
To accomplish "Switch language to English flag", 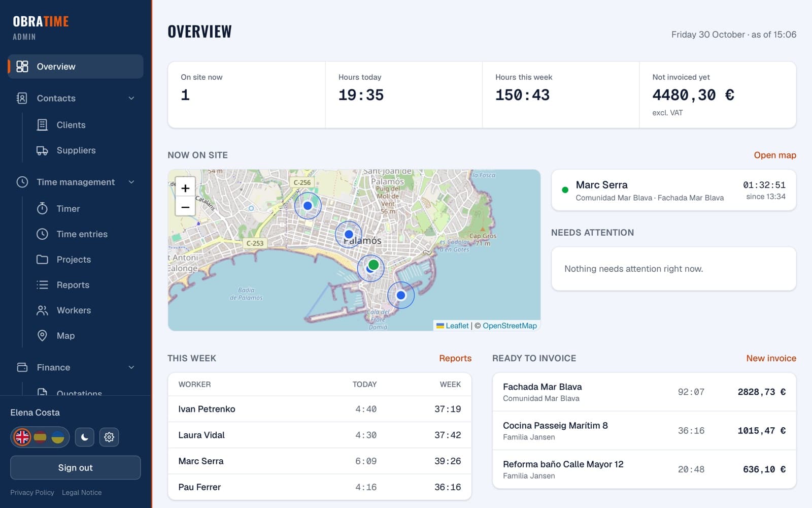I will (22, 437).
